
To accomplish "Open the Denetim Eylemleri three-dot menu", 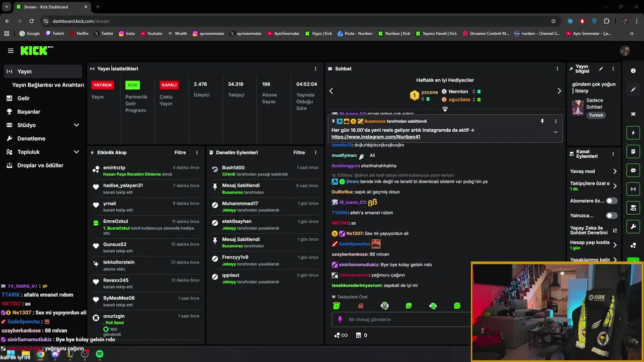I will [315, 152].
